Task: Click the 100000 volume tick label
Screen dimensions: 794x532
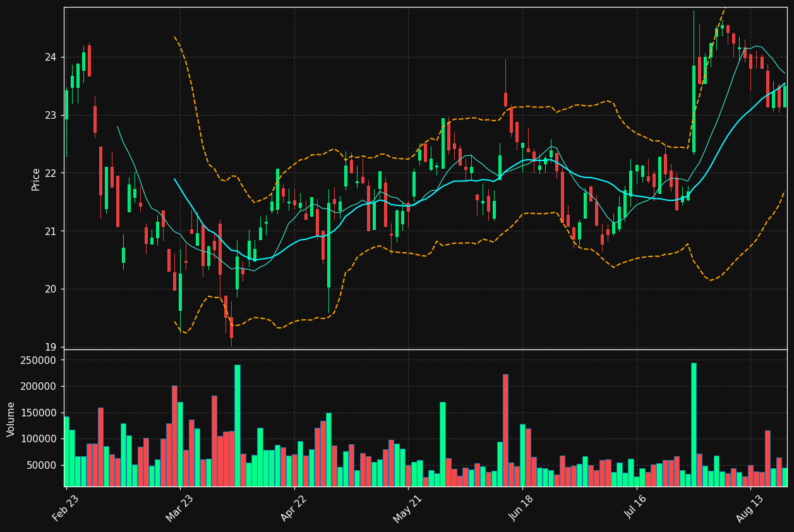Action: 39,439
